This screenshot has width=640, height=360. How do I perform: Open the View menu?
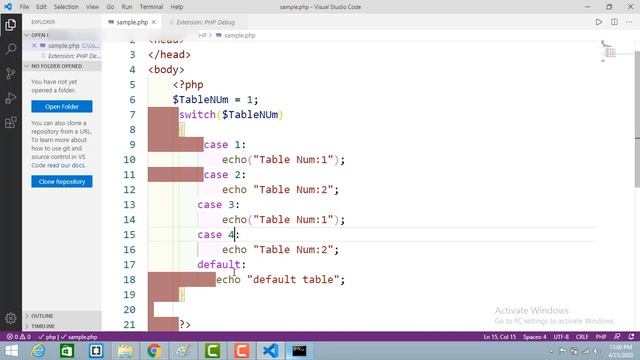coord(92,7)
